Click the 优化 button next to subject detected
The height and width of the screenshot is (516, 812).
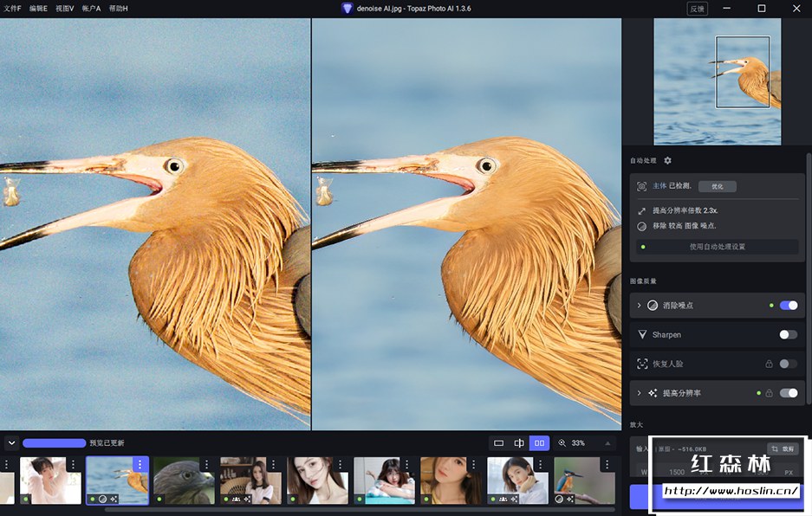pos(717,186)
